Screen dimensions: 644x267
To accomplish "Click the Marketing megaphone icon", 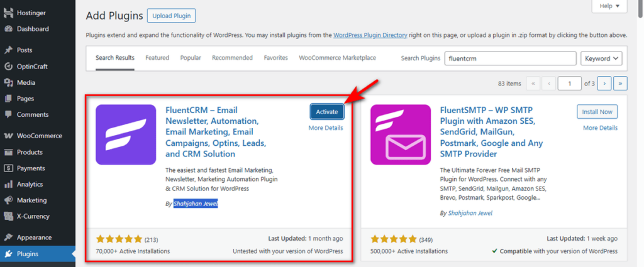I will tap(8, 200).
